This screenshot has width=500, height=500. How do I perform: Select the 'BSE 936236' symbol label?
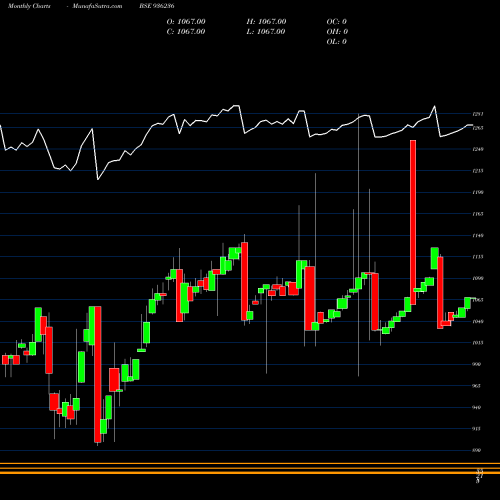[x=157, y=6]
